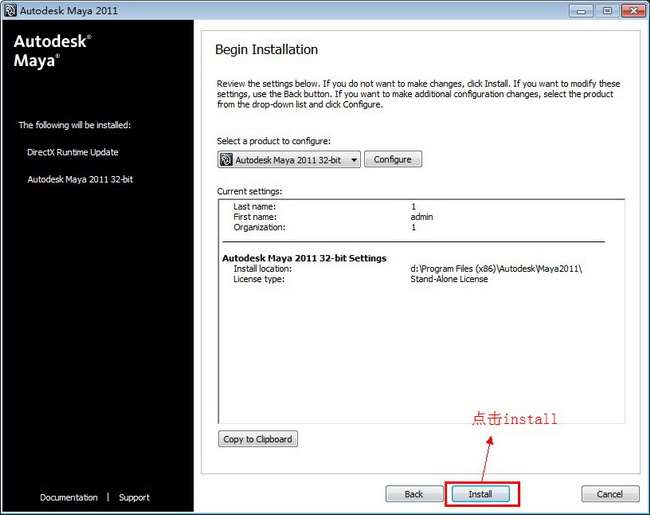The width and height of the screenshot is (650, 515).
Task: Click the install location path value
Action: 496,269
